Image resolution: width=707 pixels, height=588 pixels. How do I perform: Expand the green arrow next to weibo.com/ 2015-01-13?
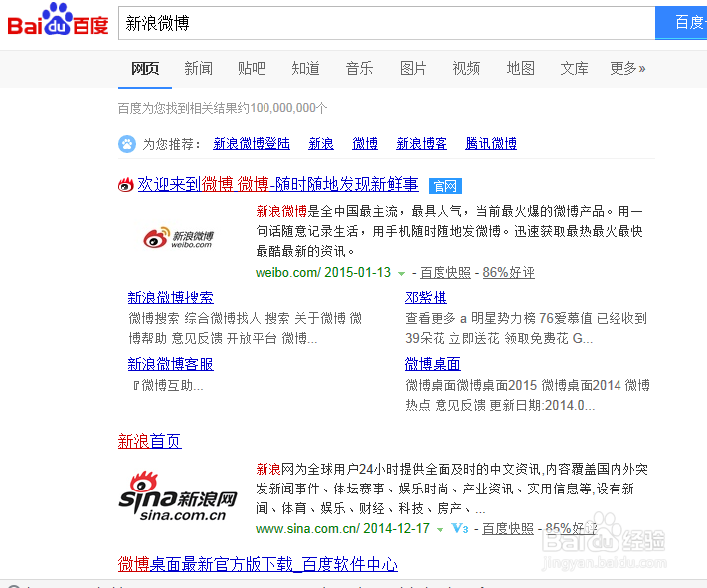(401, 273)
